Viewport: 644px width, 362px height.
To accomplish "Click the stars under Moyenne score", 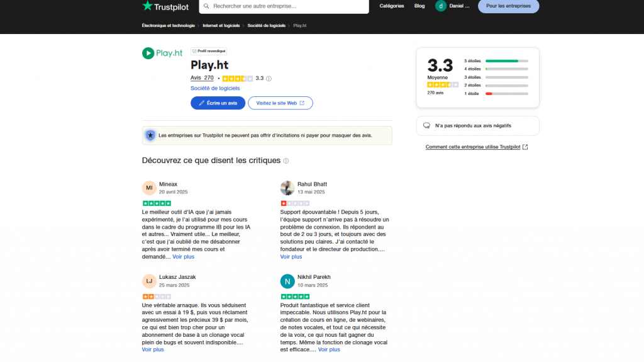I will [443, 85].
